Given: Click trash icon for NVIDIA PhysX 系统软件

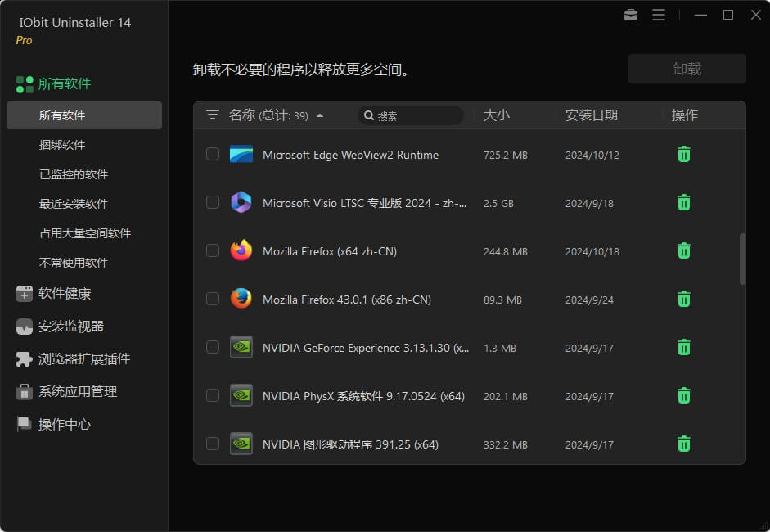Looking at the screenshot, I should click(683, 395).
